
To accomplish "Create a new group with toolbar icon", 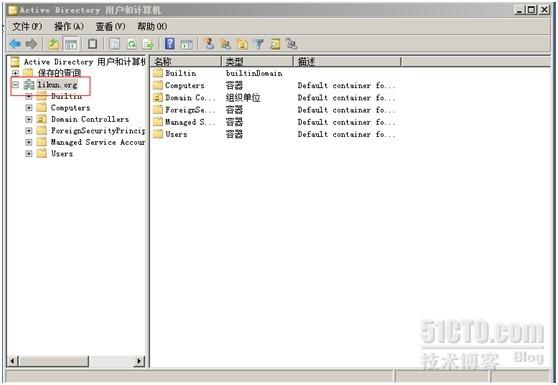I will point(225,44).
